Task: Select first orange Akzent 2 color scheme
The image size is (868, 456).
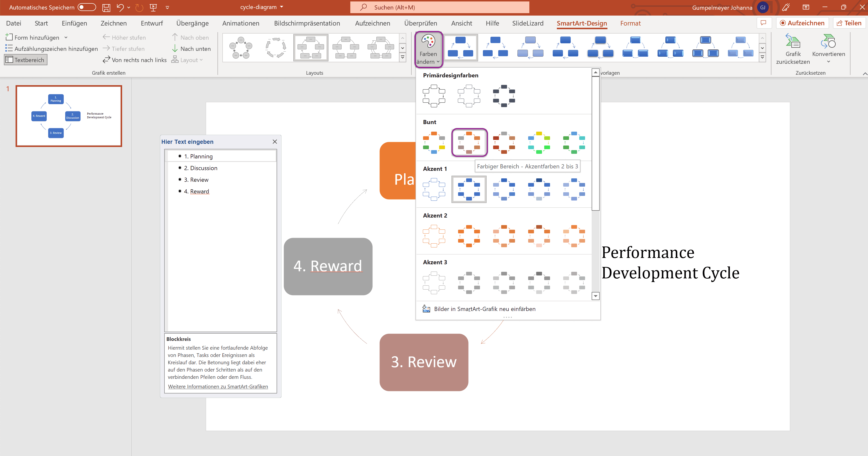Action: [434, 236]
